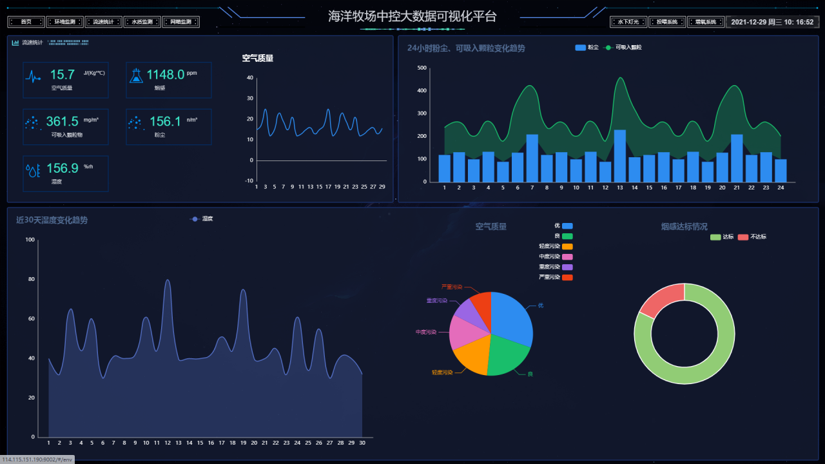Viewport: 826px width, 465px height.
Task: Click the 增氧系统 button
Action: [x=705, y=21]
